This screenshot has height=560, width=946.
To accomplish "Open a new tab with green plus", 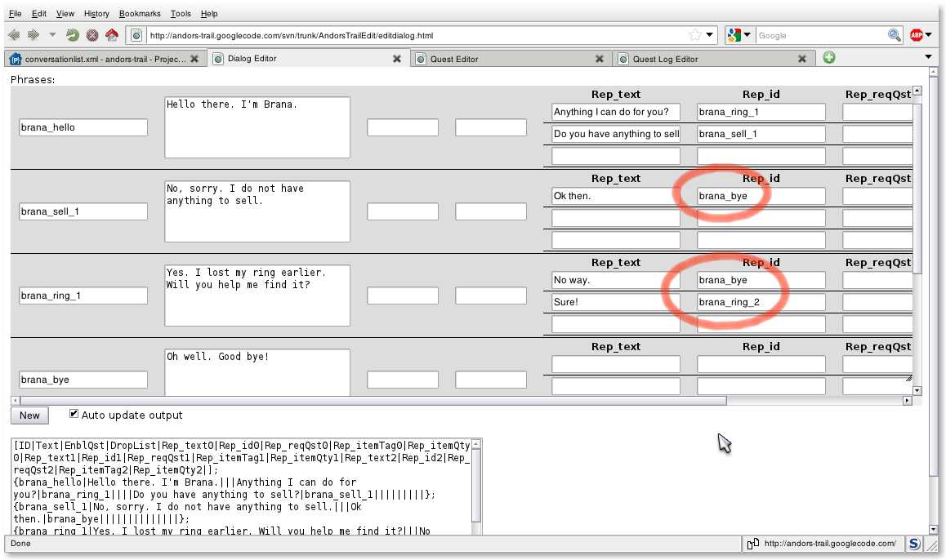I will (x=829, y=58).
